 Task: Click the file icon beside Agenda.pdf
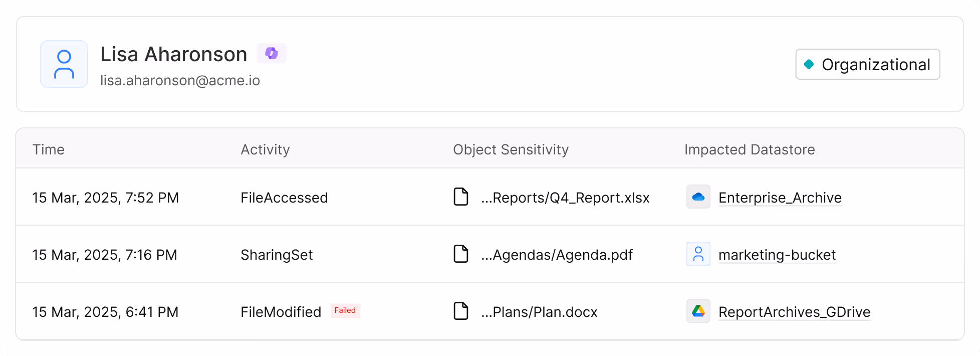tap(461, 254)
